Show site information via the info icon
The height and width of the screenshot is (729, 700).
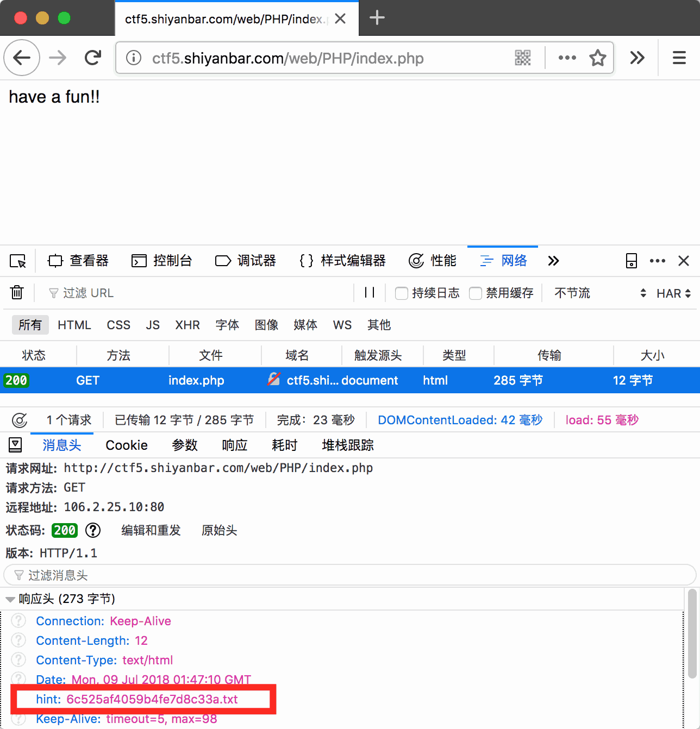point(134,58)
